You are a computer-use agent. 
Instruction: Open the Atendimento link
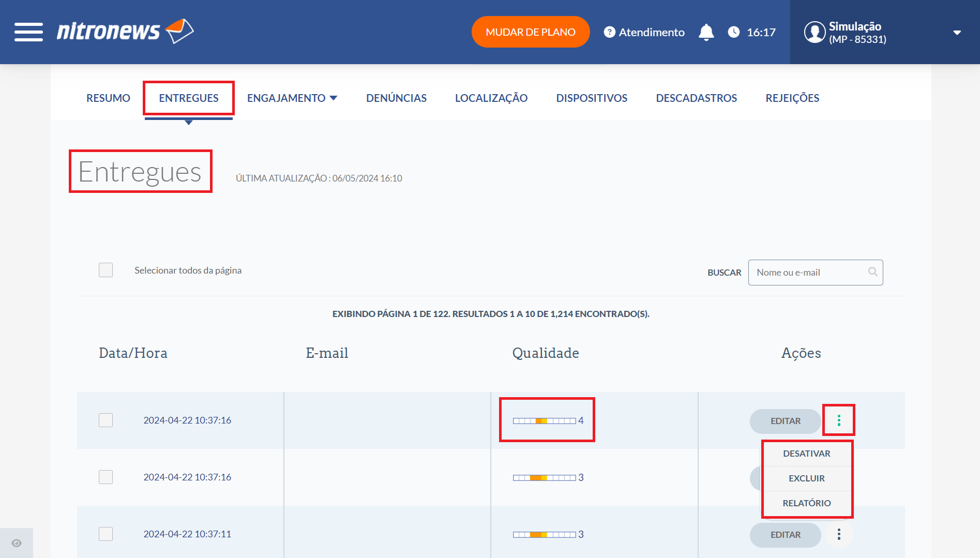coord(651,32)
